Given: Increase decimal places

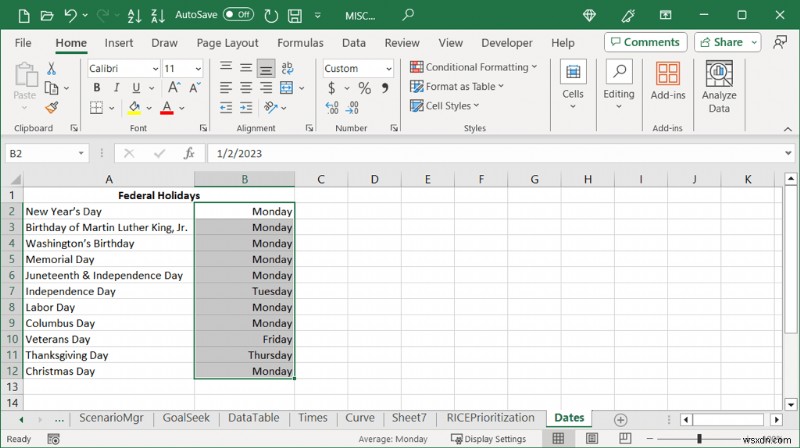Looking at the screenshot, I should 332,108.
